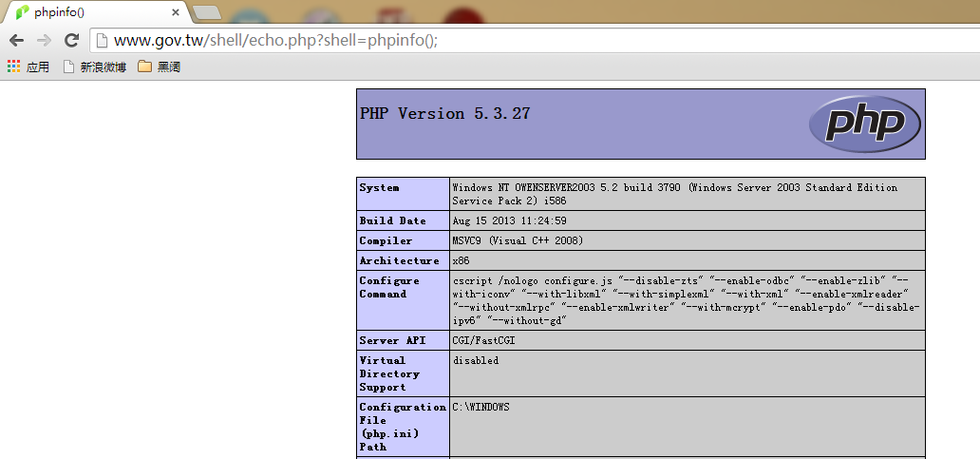Click the Architecture label
This screenshot has width=980, height=459.
click(x=400, y=260)
